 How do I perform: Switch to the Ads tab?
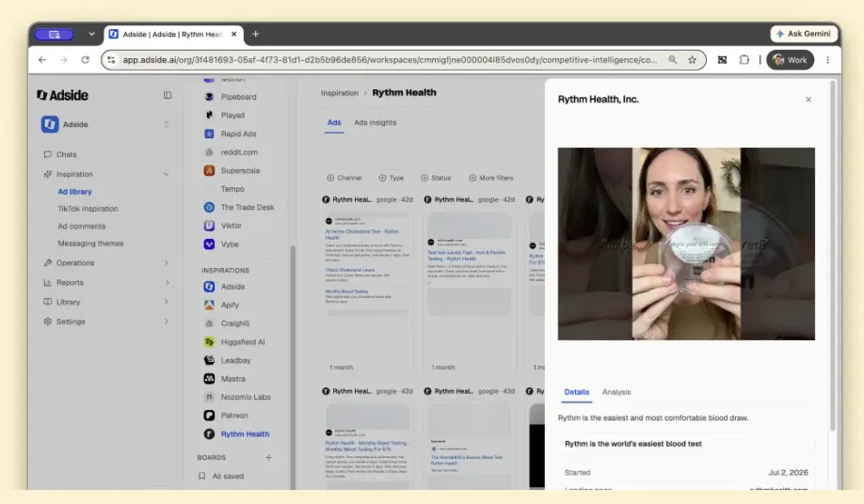click(334, 122)
